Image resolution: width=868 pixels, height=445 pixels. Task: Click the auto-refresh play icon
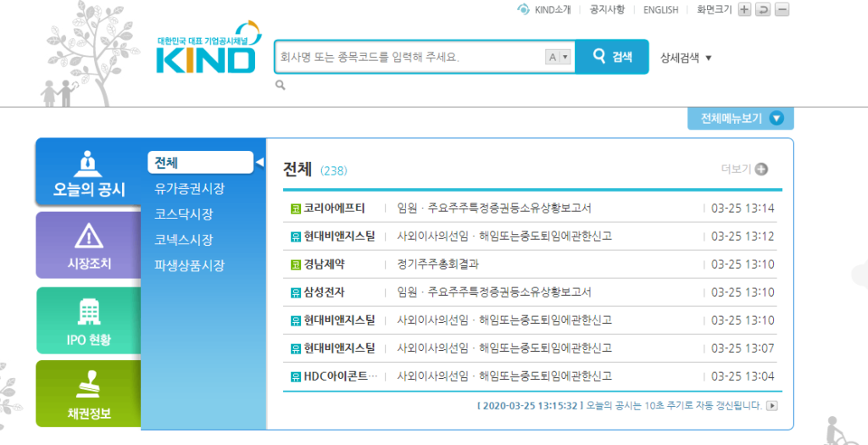pos(771,406)
